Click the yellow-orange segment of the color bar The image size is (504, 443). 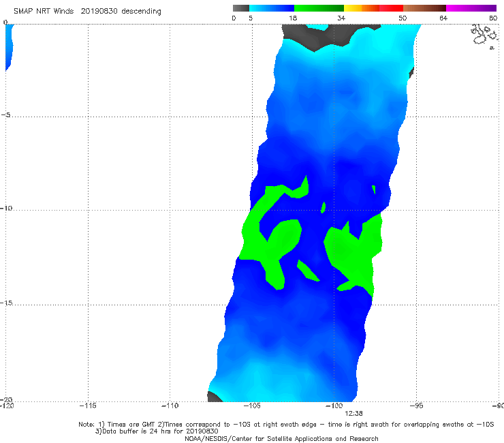coord(362,8)
